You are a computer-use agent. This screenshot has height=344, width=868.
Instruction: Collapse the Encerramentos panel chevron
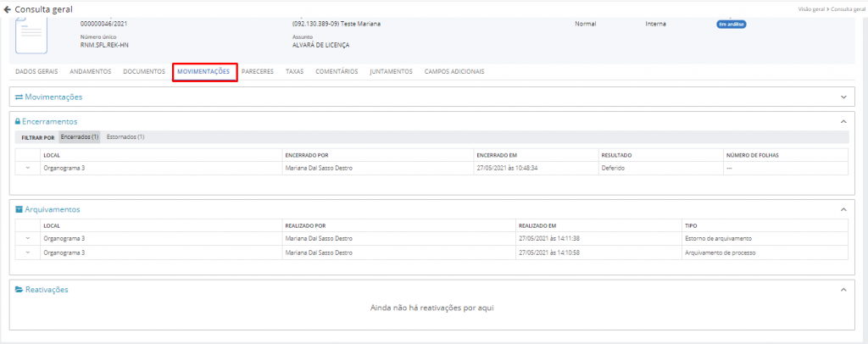pos(843,121)
